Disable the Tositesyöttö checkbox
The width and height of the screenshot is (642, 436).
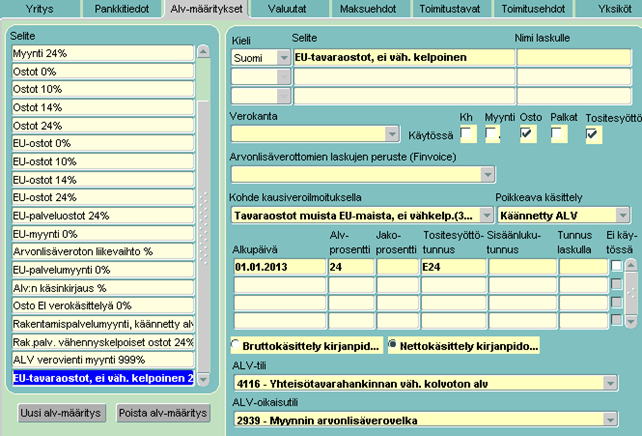coord(593,134)
